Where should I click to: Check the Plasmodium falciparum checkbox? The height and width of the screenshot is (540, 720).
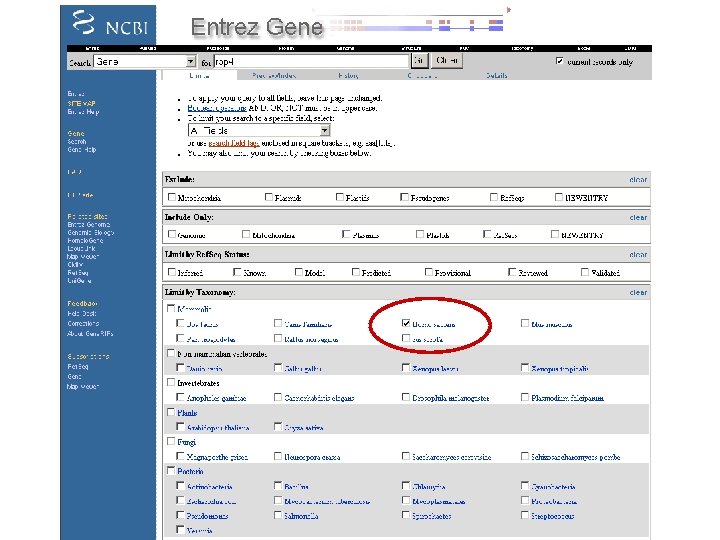point(525,397)
